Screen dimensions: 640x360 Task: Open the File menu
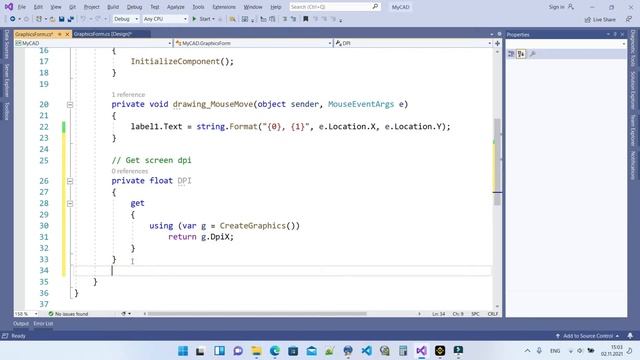tap(22, 7)
